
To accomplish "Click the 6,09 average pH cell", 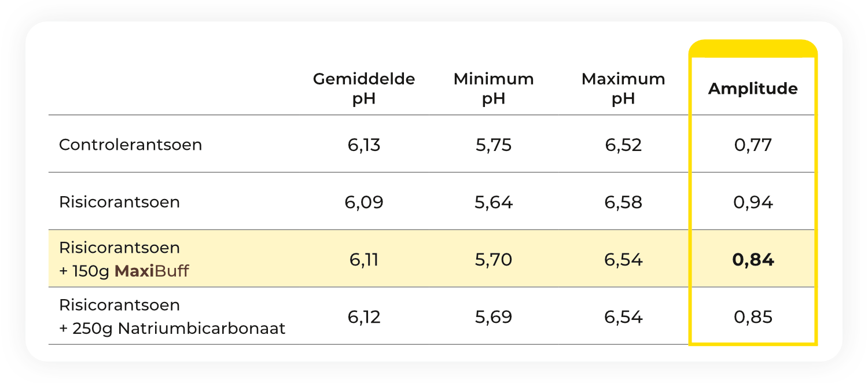I will 364,202.
